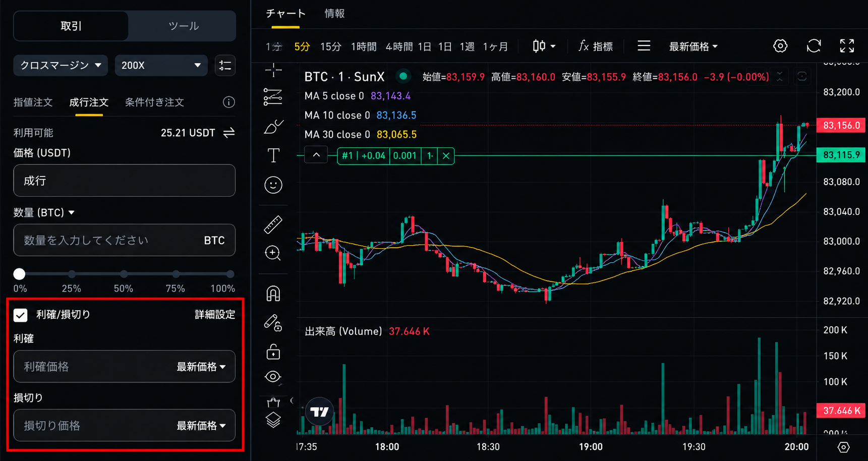This screenshot has height=461, width=868.
Task: Switch to the 条件付き注文 tab
Action: pyautogui.click(x=154, y=102)
